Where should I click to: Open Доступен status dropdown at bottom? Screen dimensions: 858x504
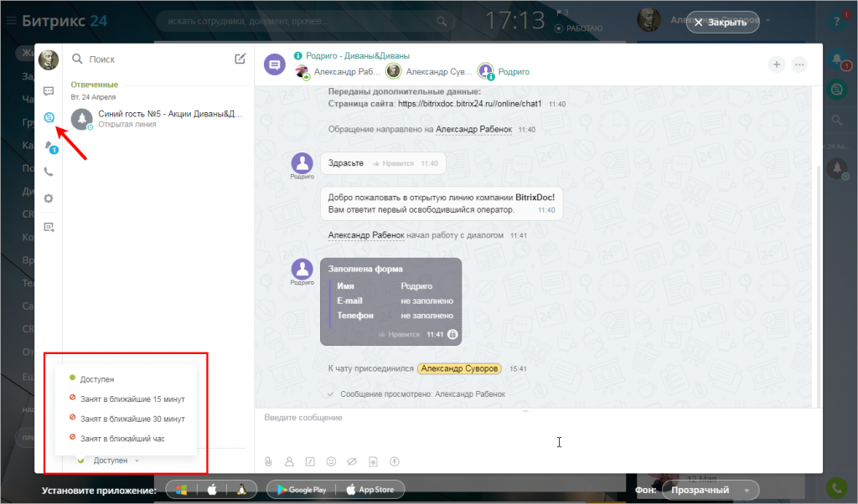click(110, 460)
